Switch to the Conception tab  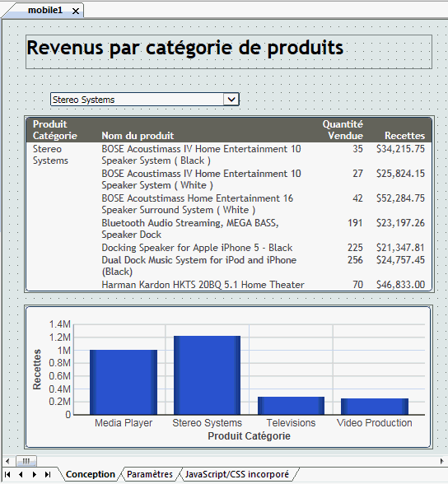[90, 474]
